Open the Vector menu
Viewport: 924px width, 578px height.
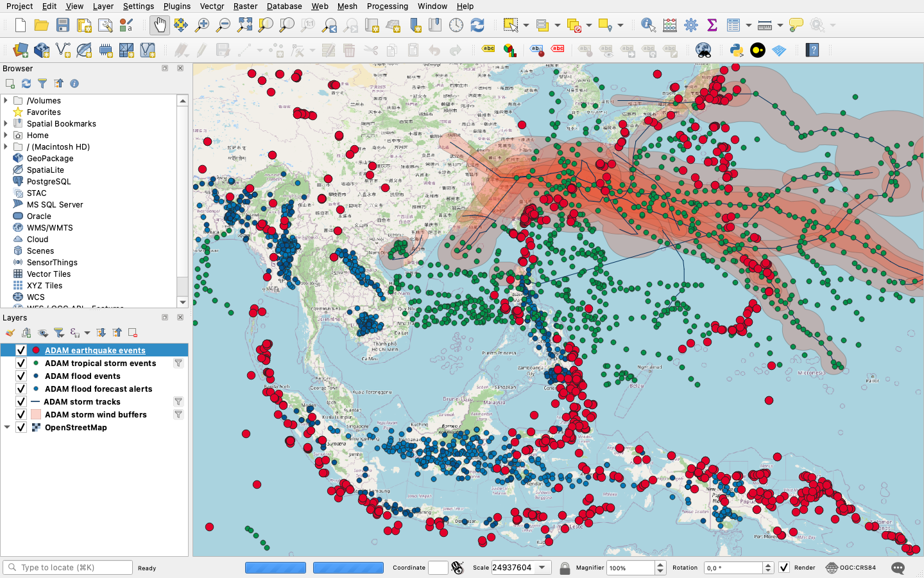click(x=212, y=6)
